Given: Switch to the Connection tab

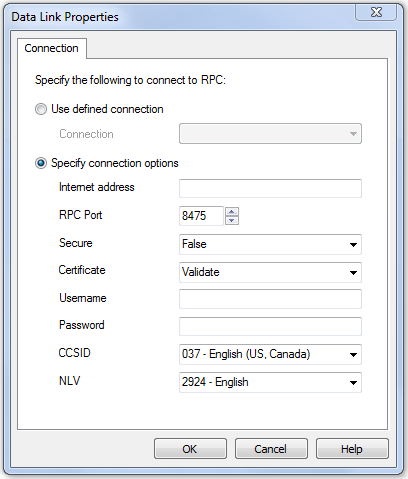Looking at the screenshot, I should [52, 48].
